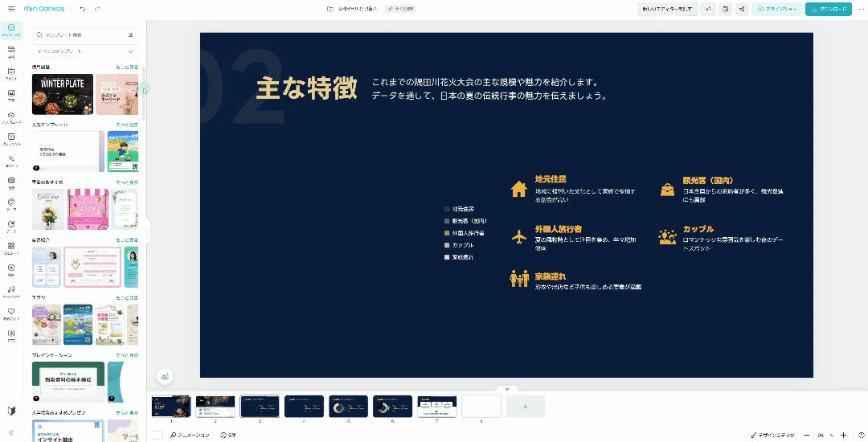Open the Elements sidebar panel

11,52
